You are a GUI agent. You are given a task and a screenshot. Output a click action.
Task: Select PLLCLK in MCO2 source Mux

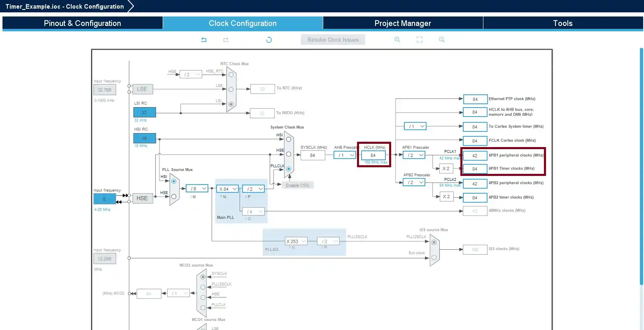pos(203,308)
